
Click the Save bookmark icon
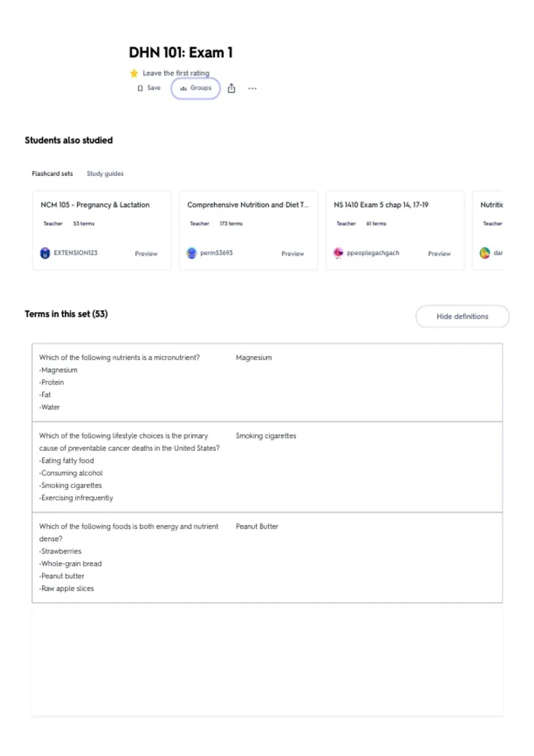pos(140,88)
